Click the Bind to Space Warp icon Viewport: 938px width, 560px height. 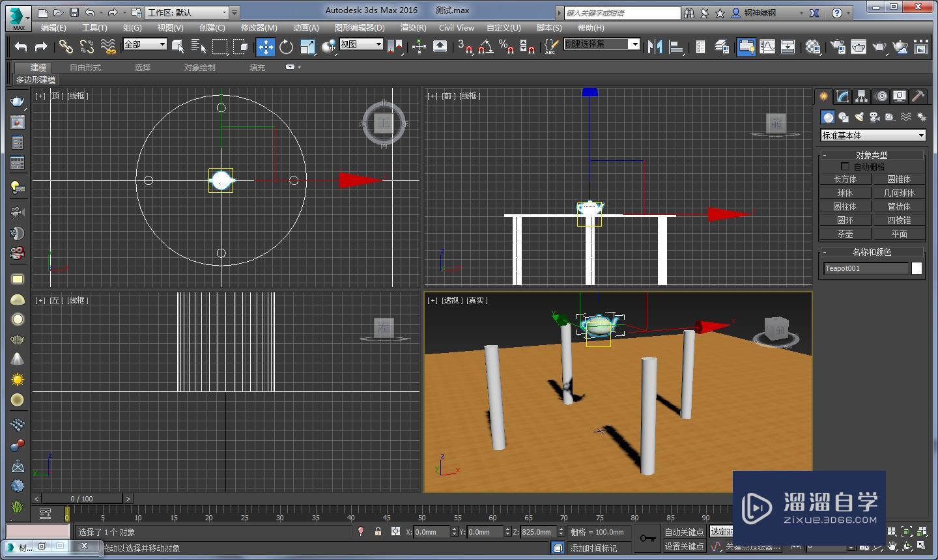pyautogui.click(x=107, y=46)
